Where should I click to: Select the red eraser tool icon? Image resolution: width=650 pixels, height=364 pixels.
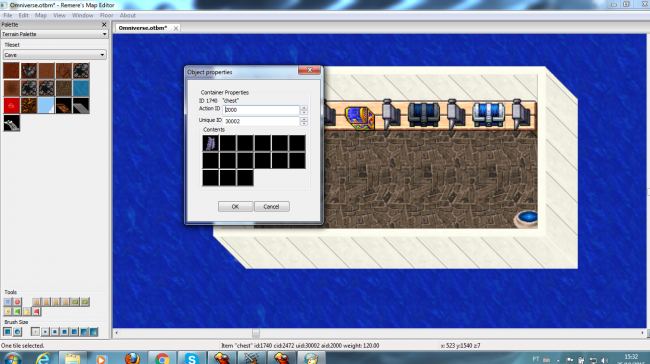[x=17, y=302]
